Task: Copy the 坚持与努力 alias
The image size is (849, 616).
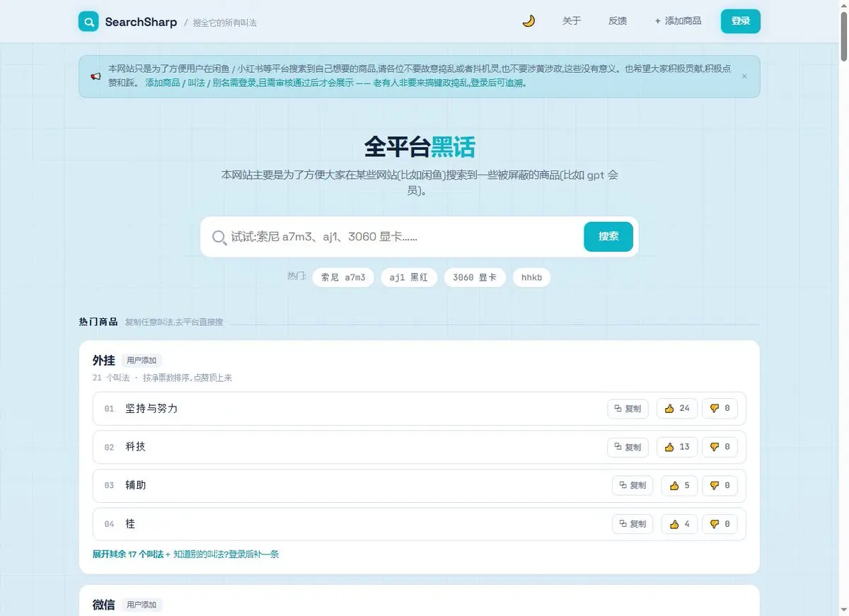Action: point(628,409)
